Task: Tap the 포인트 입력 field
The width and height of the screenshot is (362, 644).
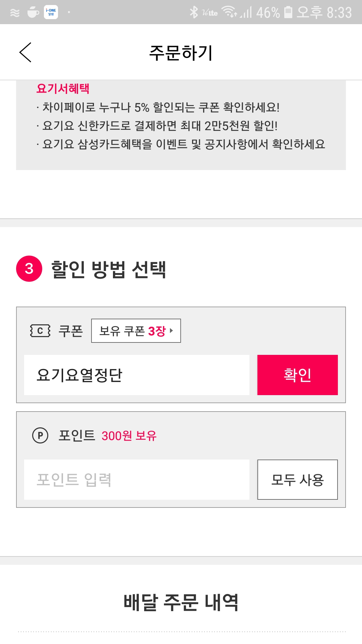Action: coord(137,480)
